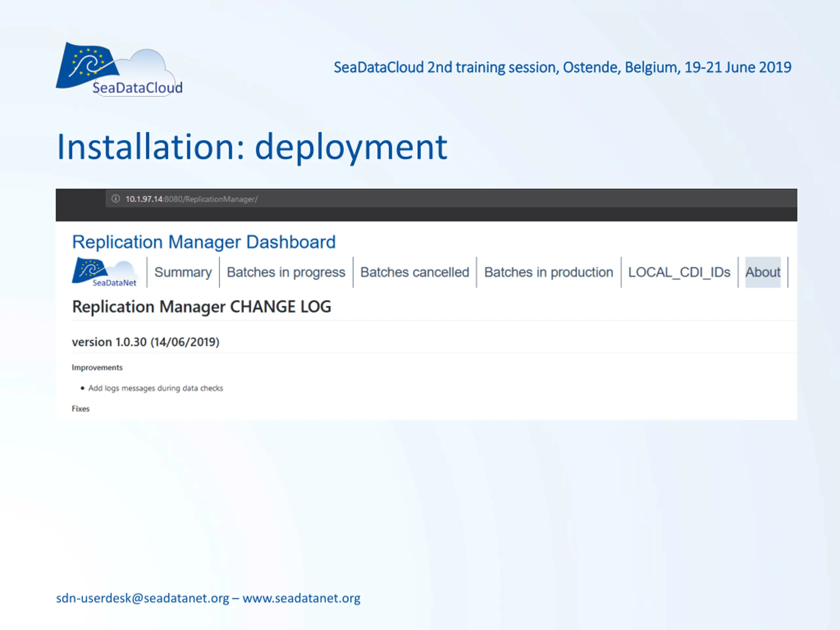Click the Replication Manager Dashboard title
The image size is (840, 630).
click(x=204, y=242)
